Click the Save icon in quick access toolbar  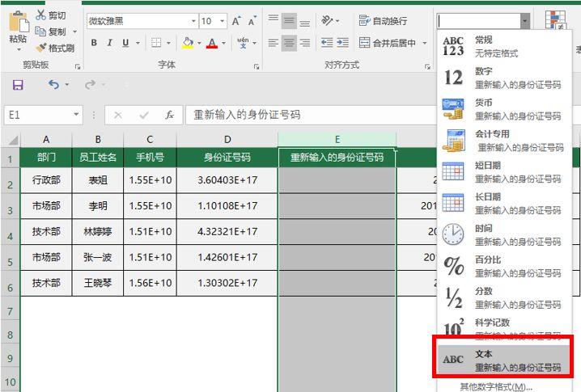(18, 85)
